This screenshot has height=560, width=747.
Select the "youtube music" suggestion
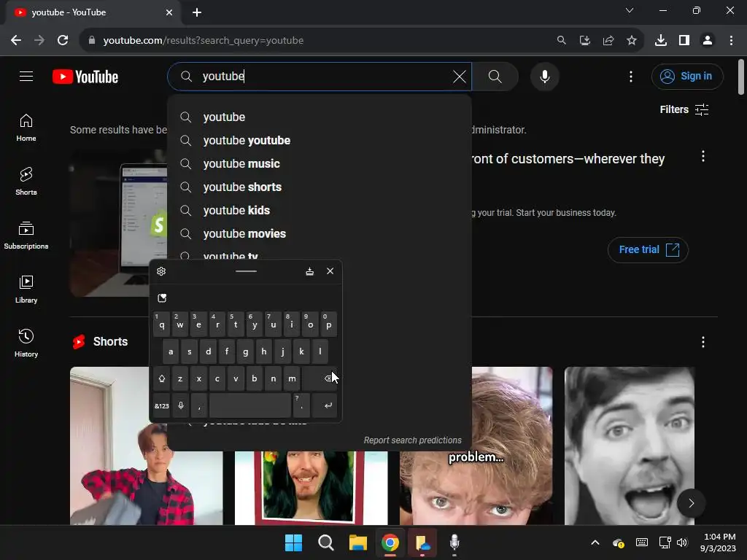point(320,164)
